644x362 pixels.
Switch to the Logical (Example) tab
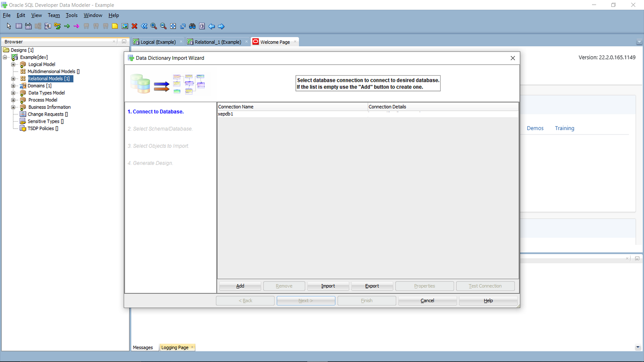157,42
